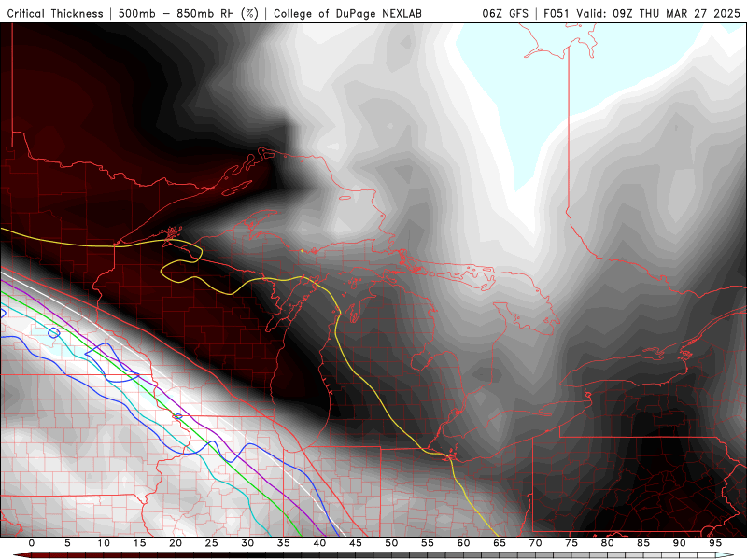Click the 20 value on the color scale
Image resolution: width=747 pixels, height=560 pixels.
pyautogui.click(x=176, y=543)
